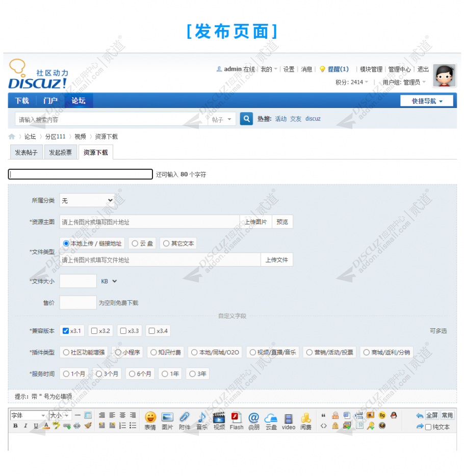Open the 论坛 navigation tab

(x=79, y=101)
